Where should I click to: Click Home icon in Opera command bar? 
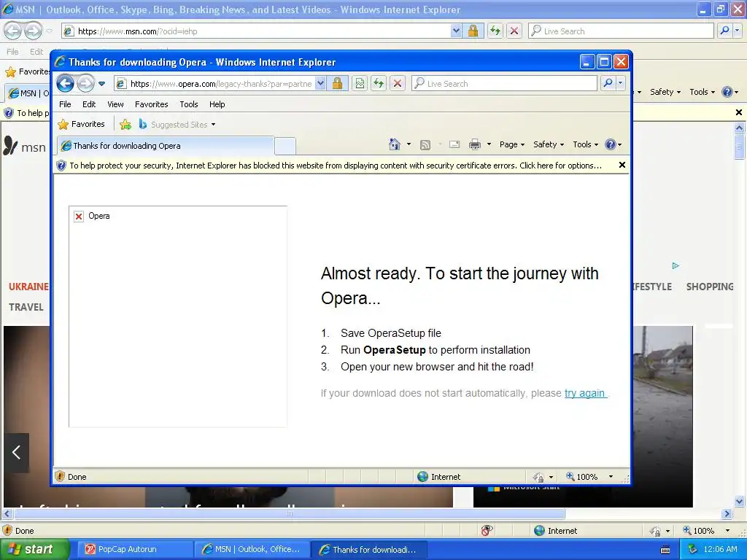pos(395,144)
